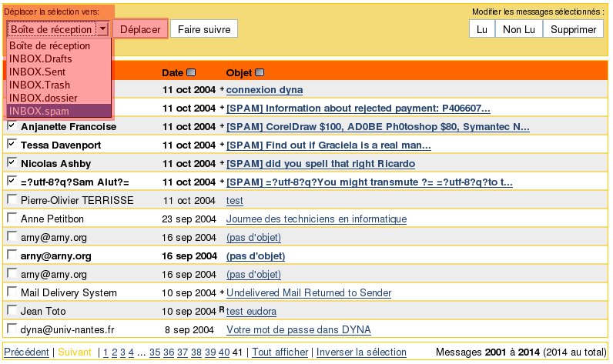
Task: Click the sort icon next to Date
Action: (x=191, y=73)
